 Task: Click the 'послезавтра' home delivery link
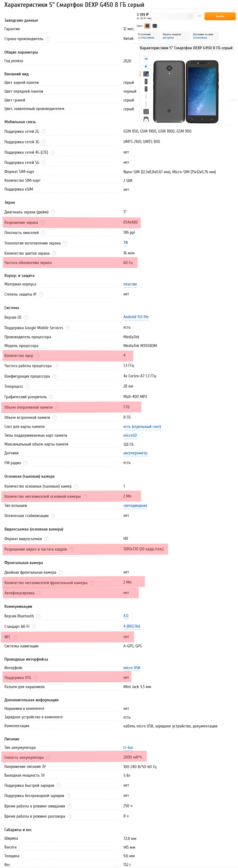coord(200,38)
